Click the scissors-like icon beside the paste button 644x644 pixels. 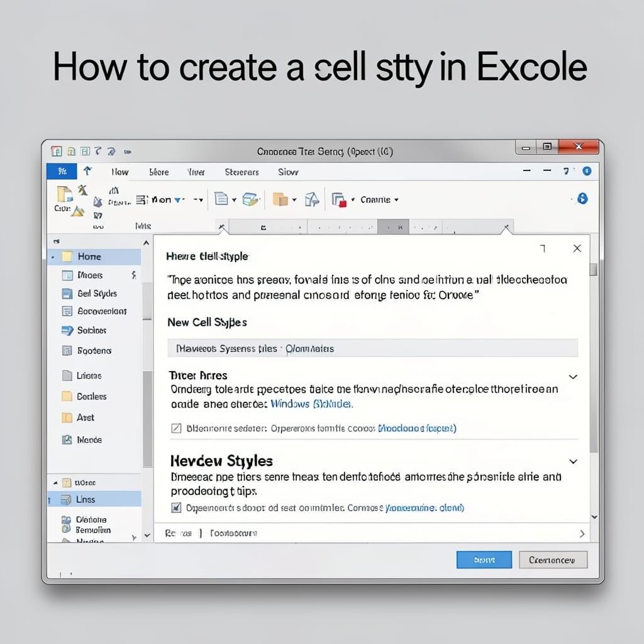[x=83, y=190]
